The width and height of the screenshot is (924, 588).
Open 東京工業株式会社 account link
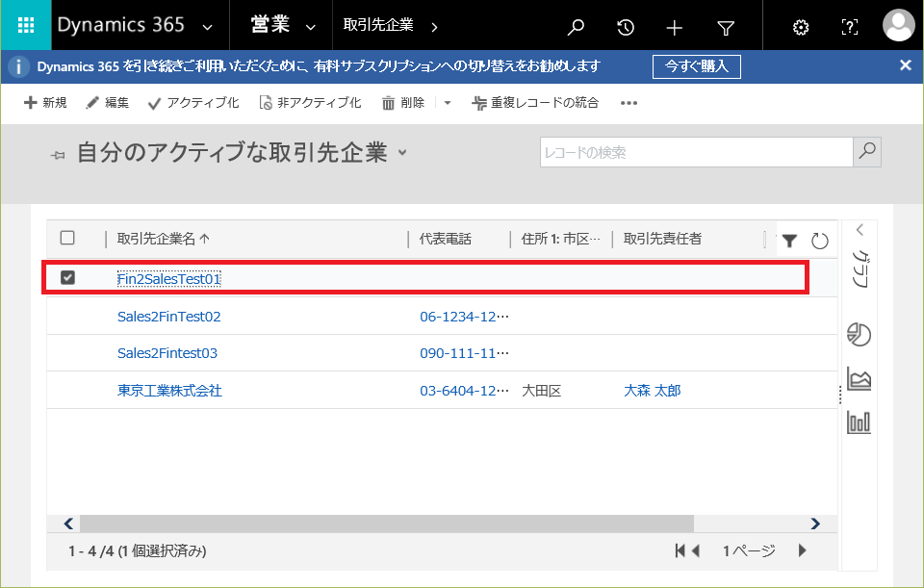[x=169, y=391]
